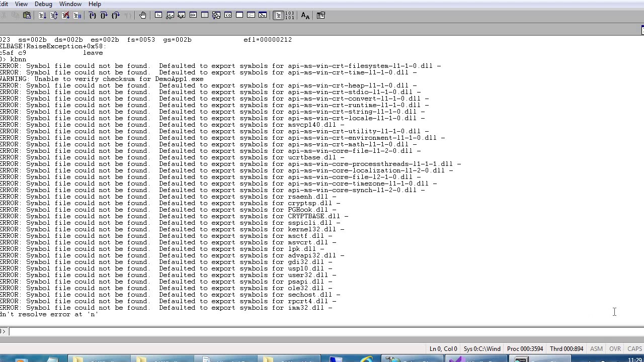Click the line mentioning gdi32.dll
The width and height of the screenshot is (644, 362).
[x=166, y=262]
